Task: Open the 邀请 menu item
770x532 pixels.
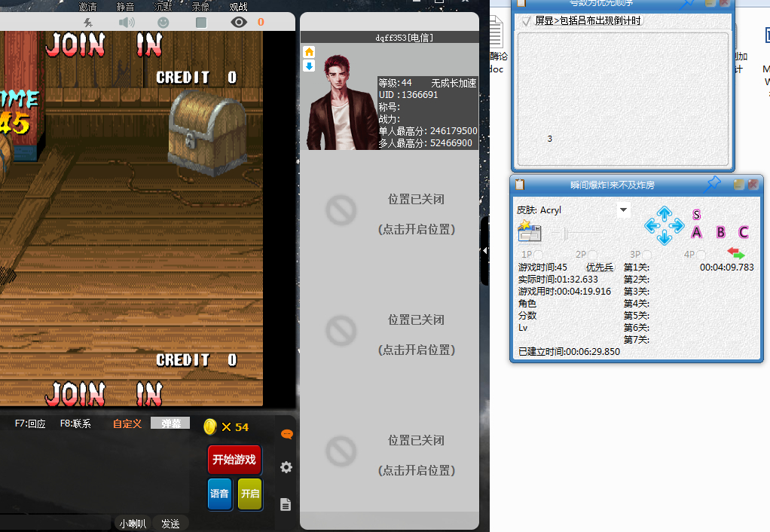Action: [x=88, y=6]
